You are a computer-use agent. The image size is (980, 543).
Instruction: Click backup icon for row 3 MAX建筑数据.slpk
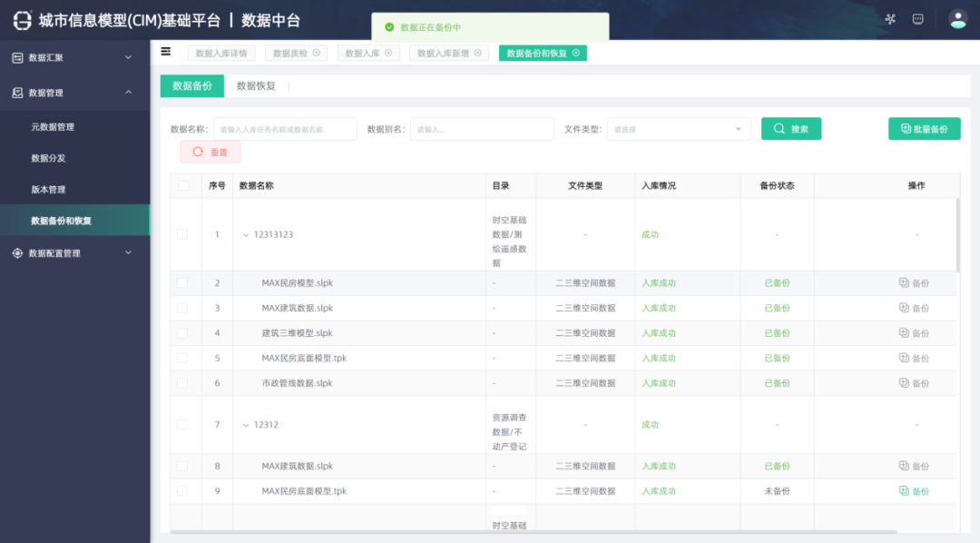point(904,307)
